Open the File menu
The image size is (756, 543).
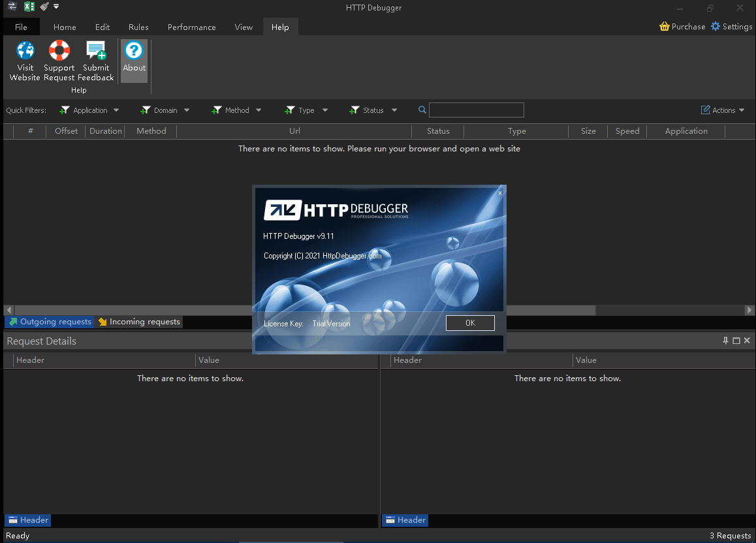coord(21,27)
